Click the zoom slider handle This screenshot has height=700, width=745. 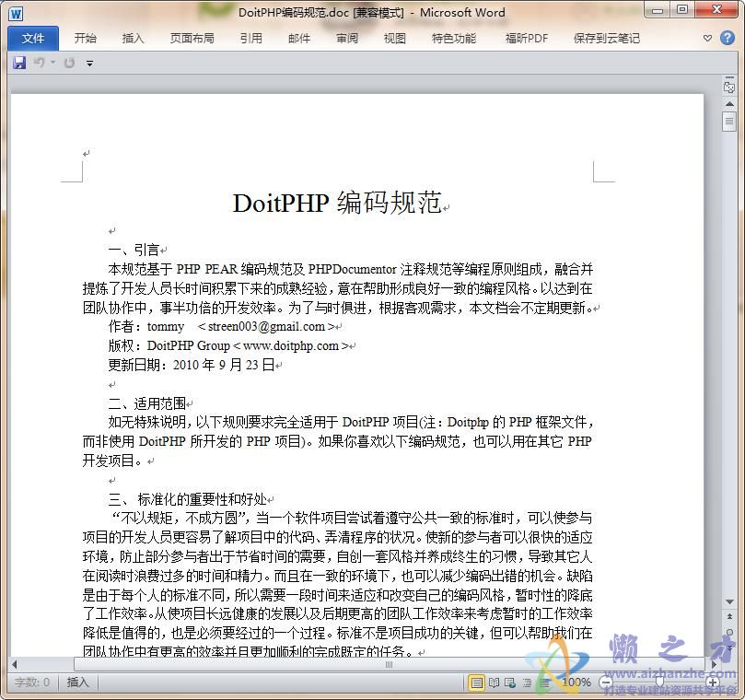pos(659,682)
